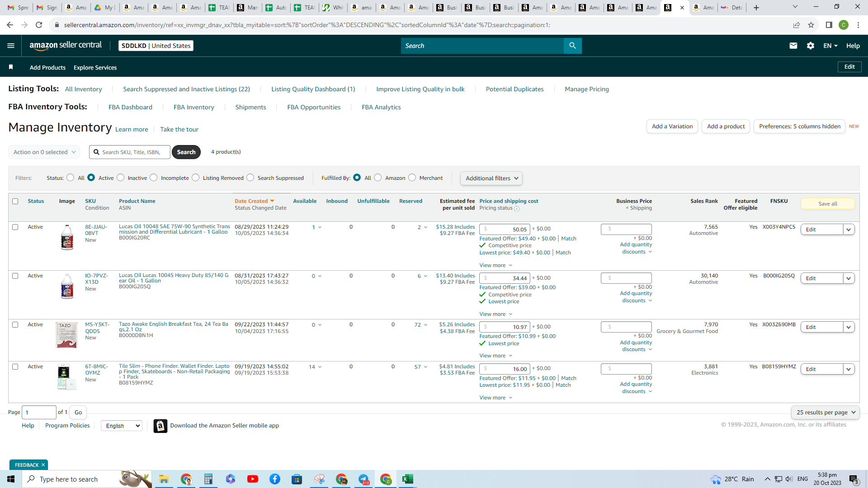The width and height of the screenshot is (868, 488).
Task: Open the 25 results per page dropdown
Action: click(826, 413)
